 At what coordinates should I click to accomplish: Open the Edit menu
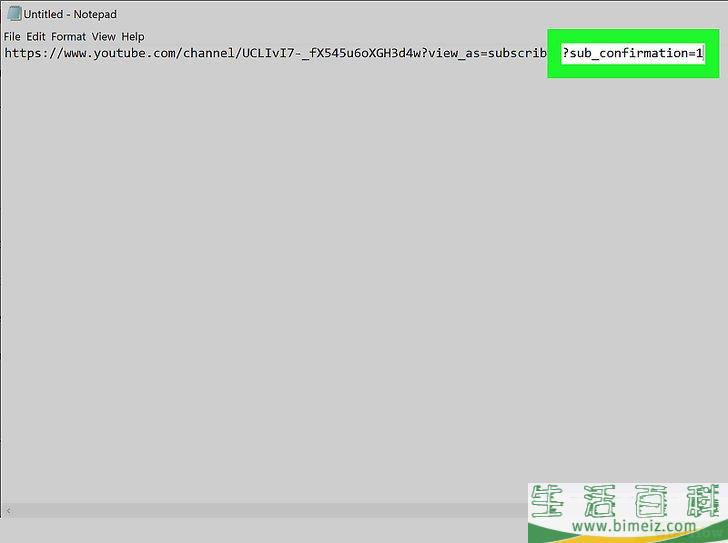36,37
